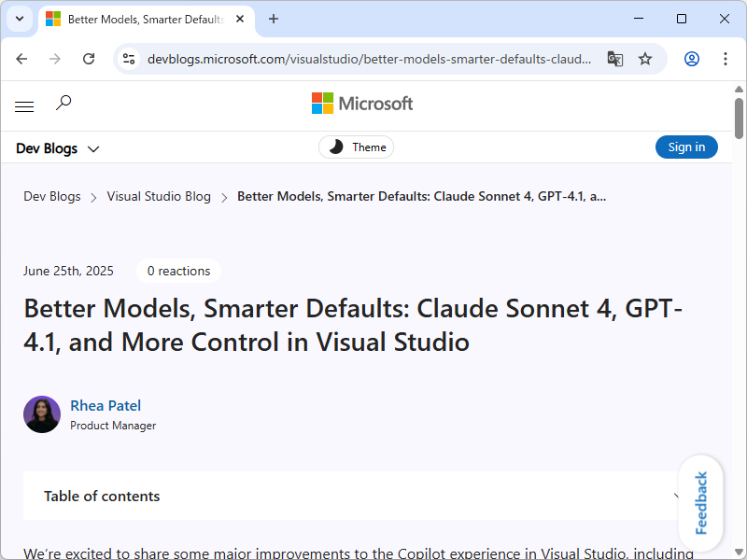Bookmark this page with the star icon
Image resolution: width=747 pixels, height=560 pixels.
645,58
